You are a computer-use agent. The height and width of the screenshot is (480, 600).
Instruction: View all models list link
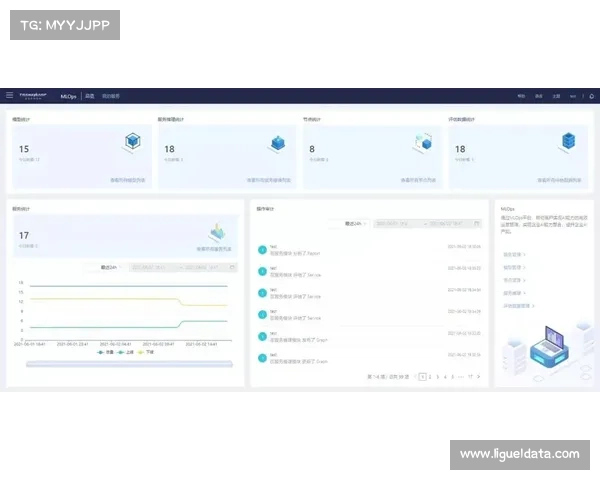click(x=128, y=180)
